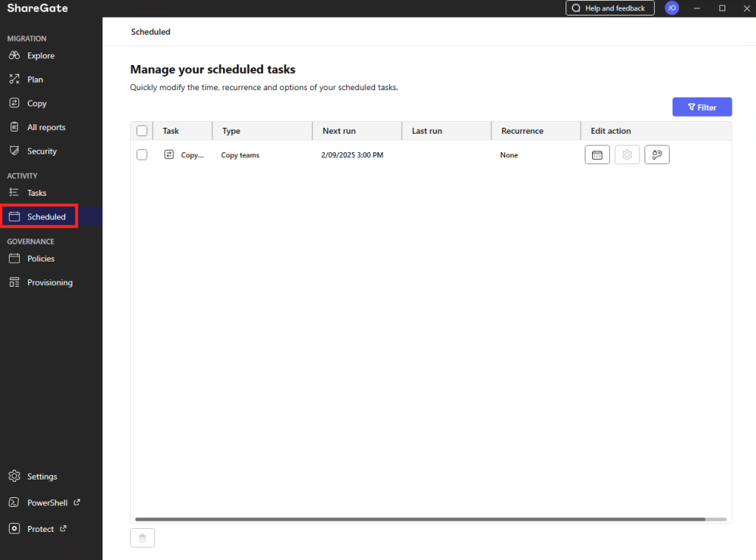Click the Policies icon in sidebar
Image resolution: width=756 pixels, height=560 pixels.
[x=15, y=259]
